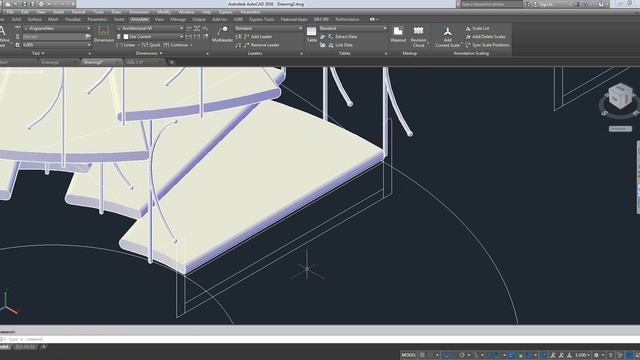Image resolution: width=640 pixels, height=360 pixels.
Task: Open the Linear dimension flyout arrow
Action: pyautogui.click(x=138, y=45)
